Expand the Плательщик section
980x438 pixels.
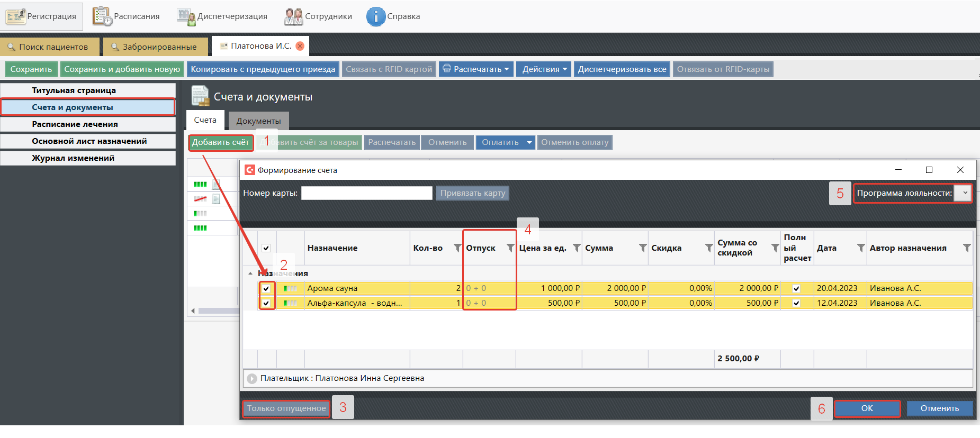[252, 379]
